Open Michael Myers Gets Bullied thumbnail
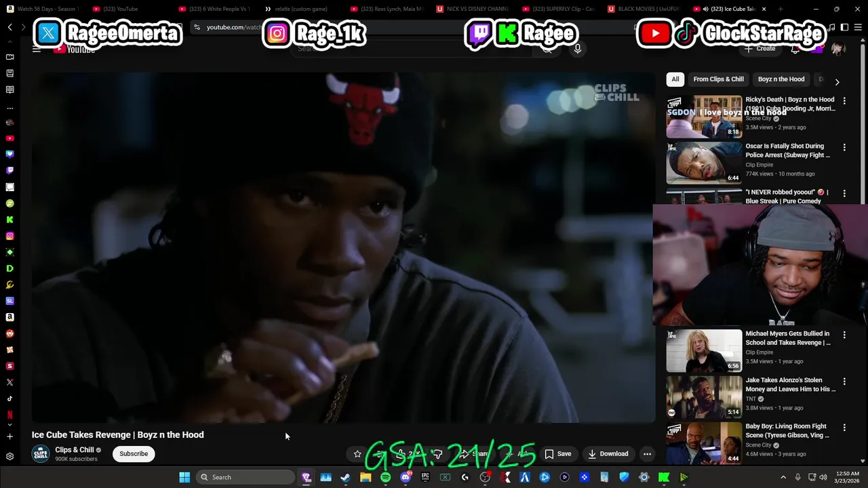Image resolution: width=868 pixels, height=488 pixels. coord(704,351)
